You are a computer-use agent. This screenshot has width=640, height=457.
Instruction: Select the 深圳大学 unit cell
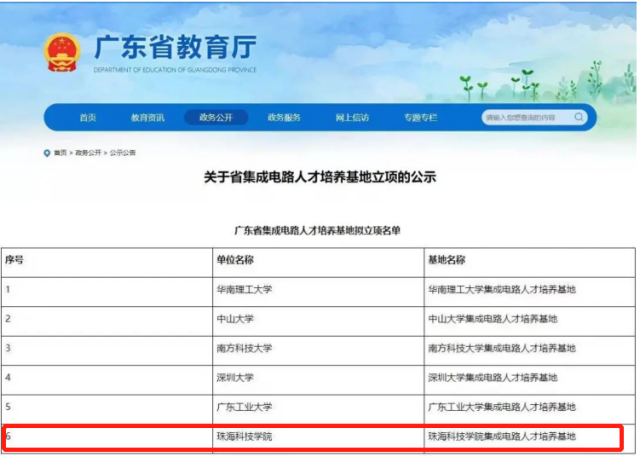[318, 380]
